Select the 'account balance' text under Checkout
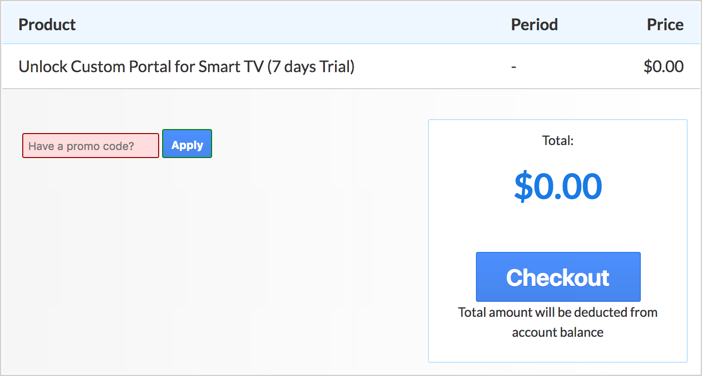The width and height of the screenshot is (702, 376). pos(558,333)
